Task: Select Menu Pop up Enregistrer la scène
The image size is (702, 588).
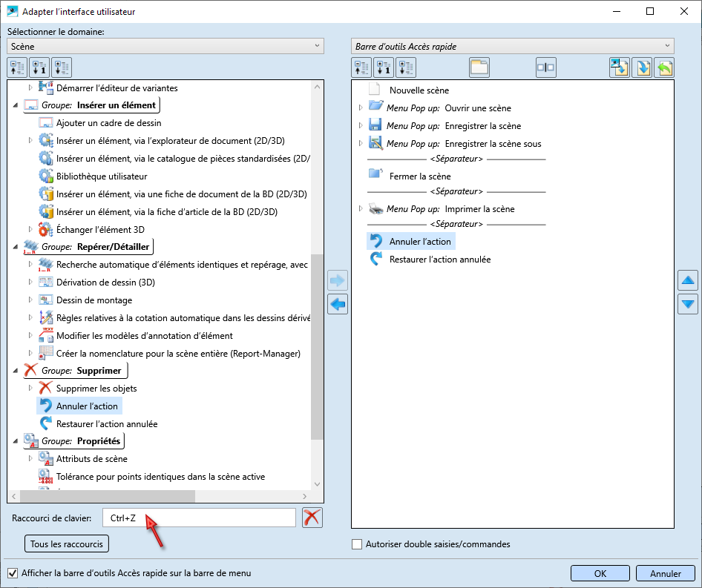Action: pos(453,126)
